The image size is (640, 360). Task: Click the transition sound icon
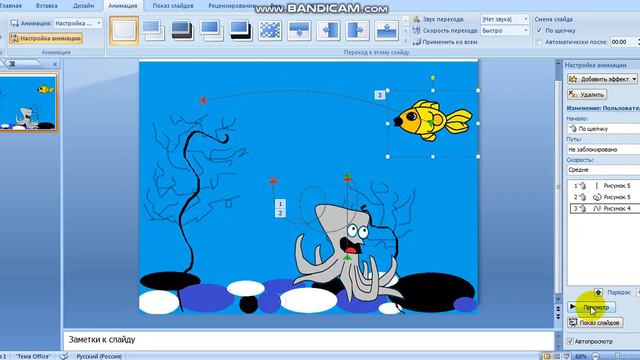416,19
